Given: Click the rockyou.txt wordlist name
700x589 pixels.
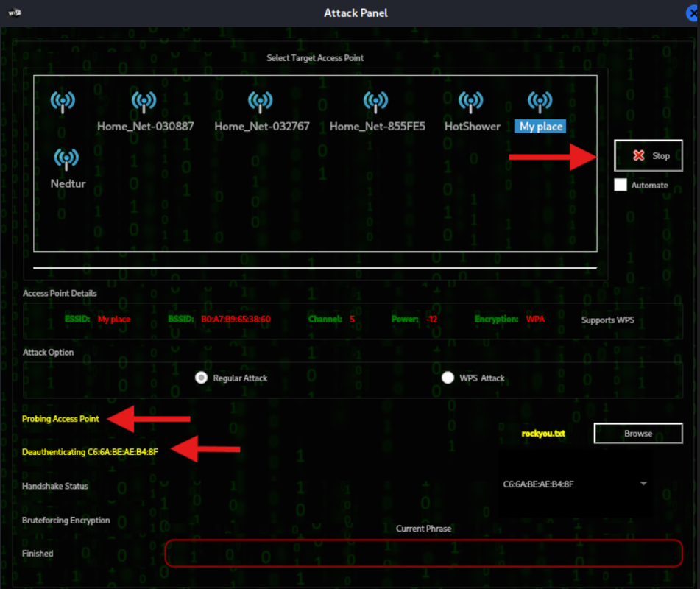Looking at the screenshot, I should click(x=543, y=434).
